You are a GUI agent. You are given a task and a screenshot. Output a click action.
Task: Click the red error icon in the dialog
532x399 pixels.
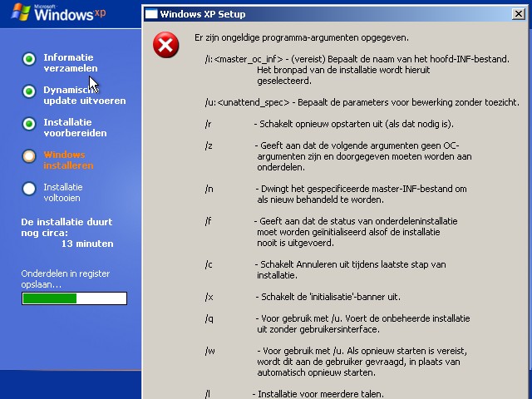point(166,45)
